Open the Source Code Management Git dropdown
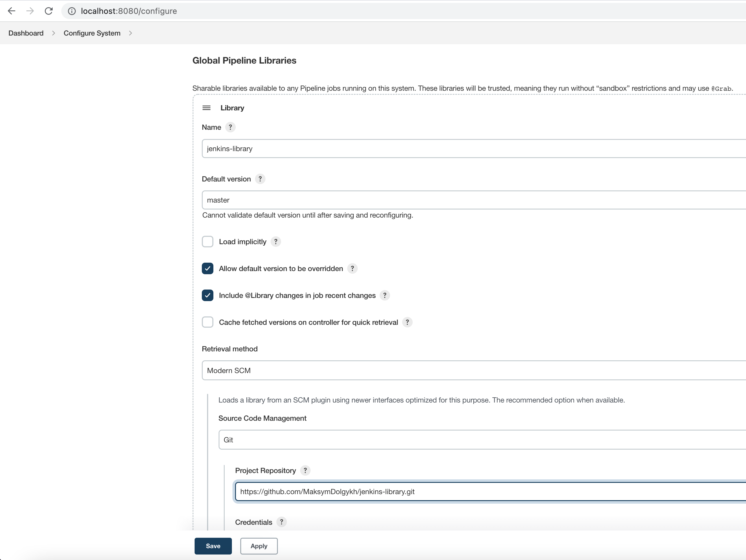This screenshot has width=746, height=560. [482, 440]
